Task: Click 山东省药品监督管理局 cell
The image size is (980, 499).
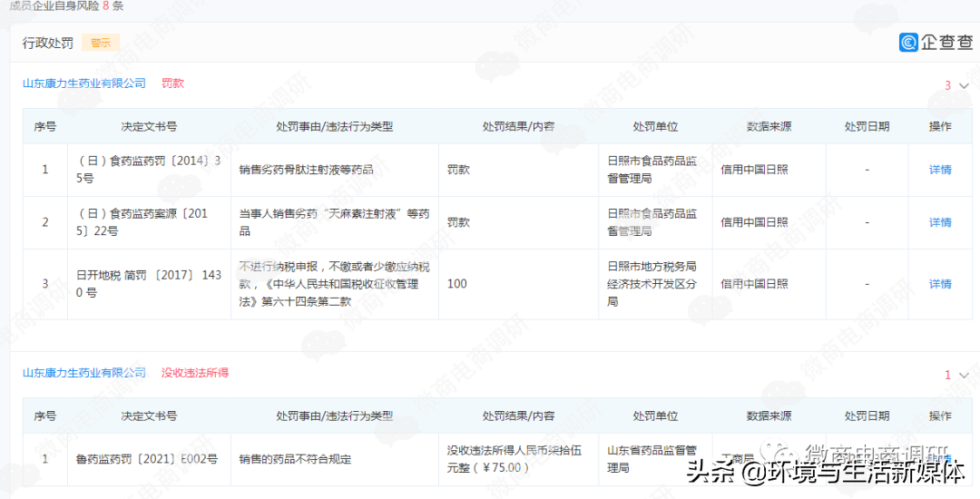Action: coord(652,459)
